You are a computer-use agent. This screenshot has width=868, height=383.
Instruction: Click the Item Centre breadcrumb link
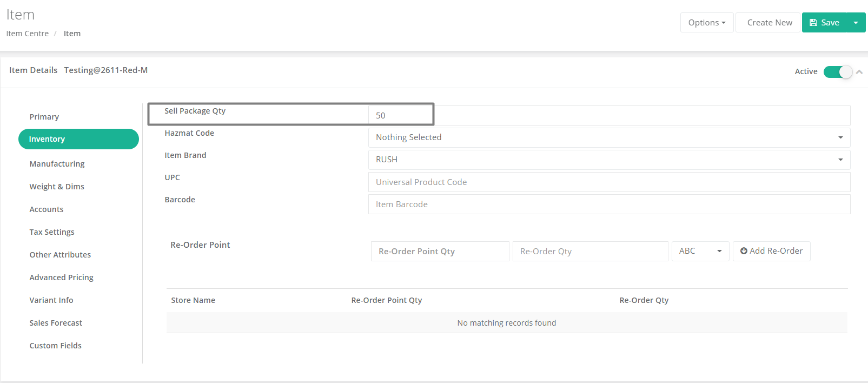point(28,34)
